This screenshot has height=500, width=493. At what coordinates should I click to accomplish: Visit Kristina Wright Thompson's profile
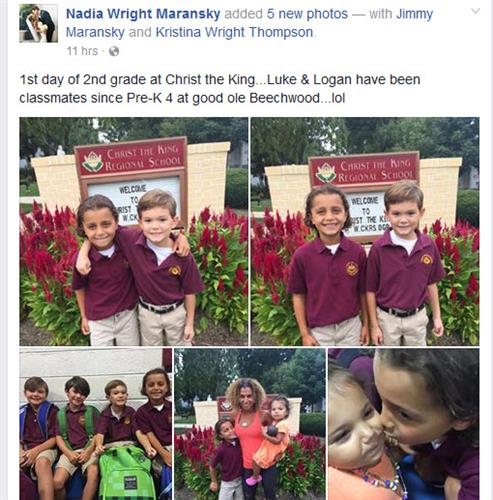234,32
